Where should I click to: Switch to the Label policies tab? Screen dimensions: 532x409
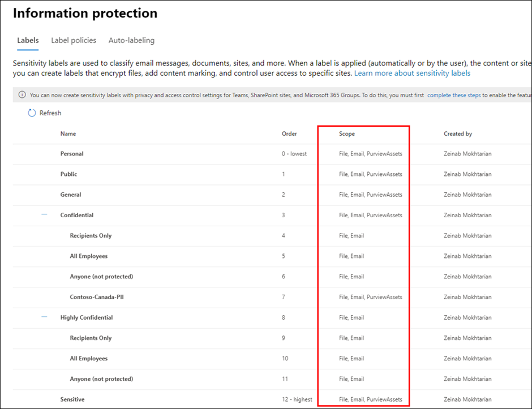(74, 40)
